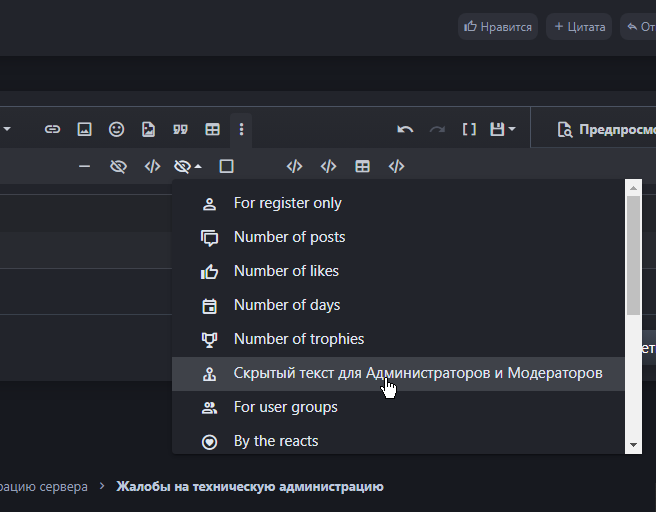
Task: Select 'For register only' option
Action: point(287,203)
